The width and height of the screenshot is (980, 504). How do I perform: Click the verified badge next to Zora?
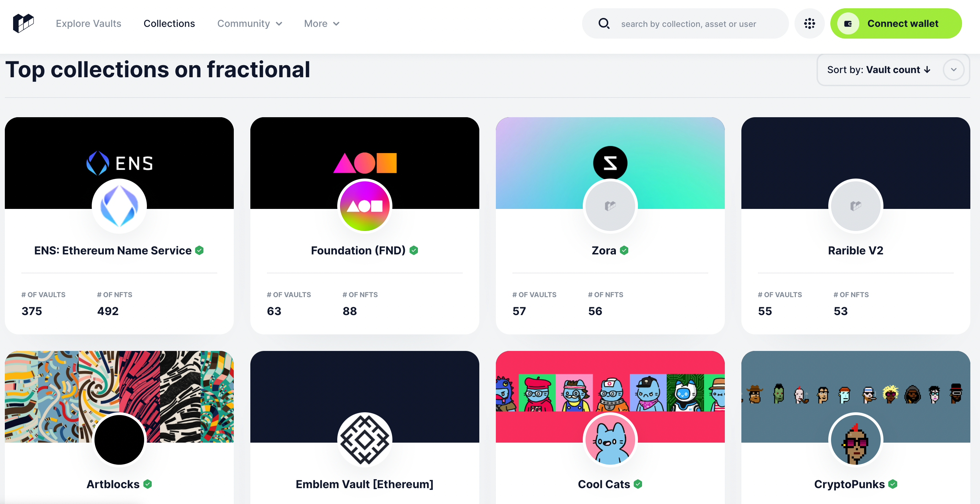click(x=624, y=250)
